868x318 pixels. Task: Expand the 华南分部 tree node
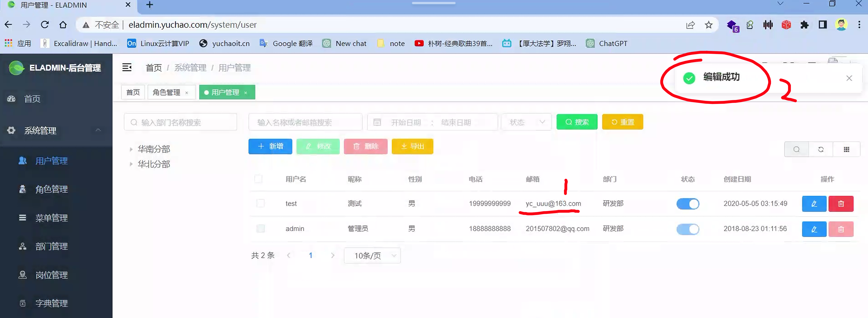[131, 149]
